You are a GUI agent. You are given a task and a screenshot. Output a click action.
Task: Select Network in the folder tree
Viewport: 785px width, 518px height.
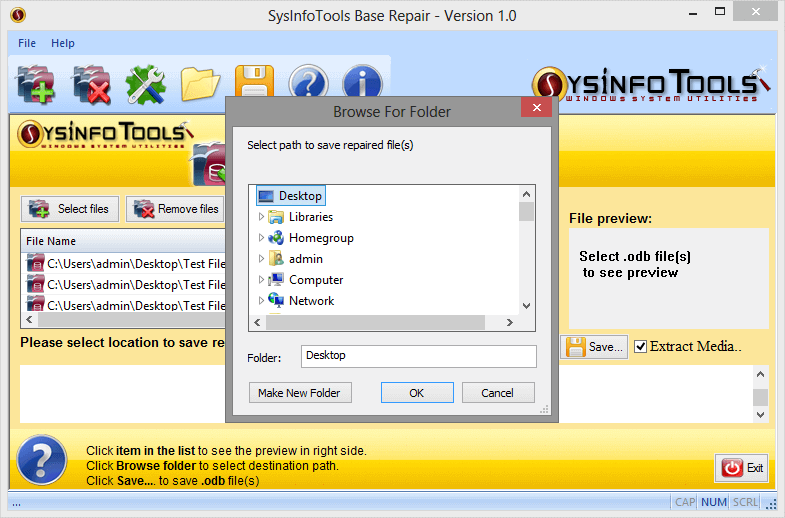pos(301,301)
